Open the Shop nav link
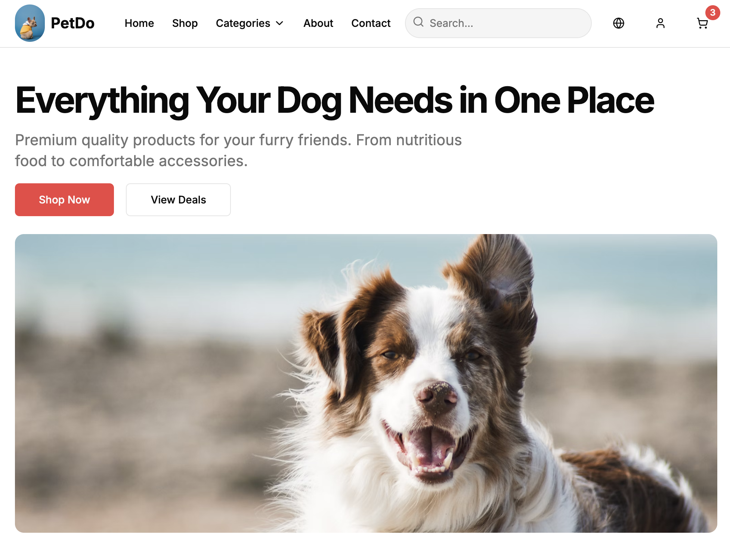Image resolution: width=730 pixels, height=560 pixels. tap(185, 23)
